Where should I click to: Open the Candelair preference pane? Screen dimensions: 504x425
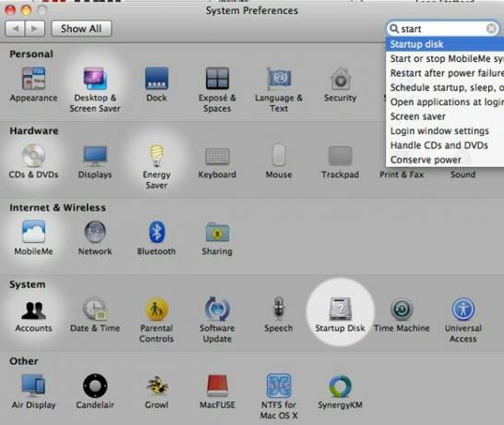[95, 391]
